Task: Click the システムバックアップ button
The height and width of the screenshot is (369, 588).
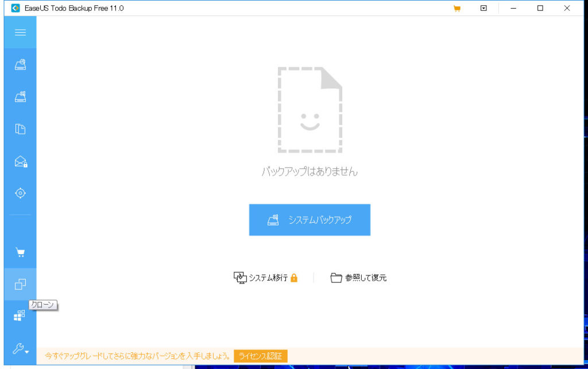Action: point(310,220)
